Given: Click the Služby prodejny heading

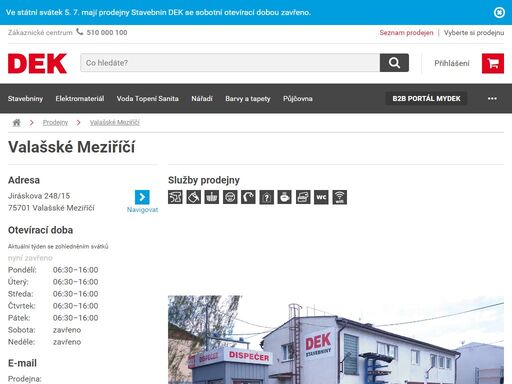Looking at the screenshot, I should (x=204, y=180).
